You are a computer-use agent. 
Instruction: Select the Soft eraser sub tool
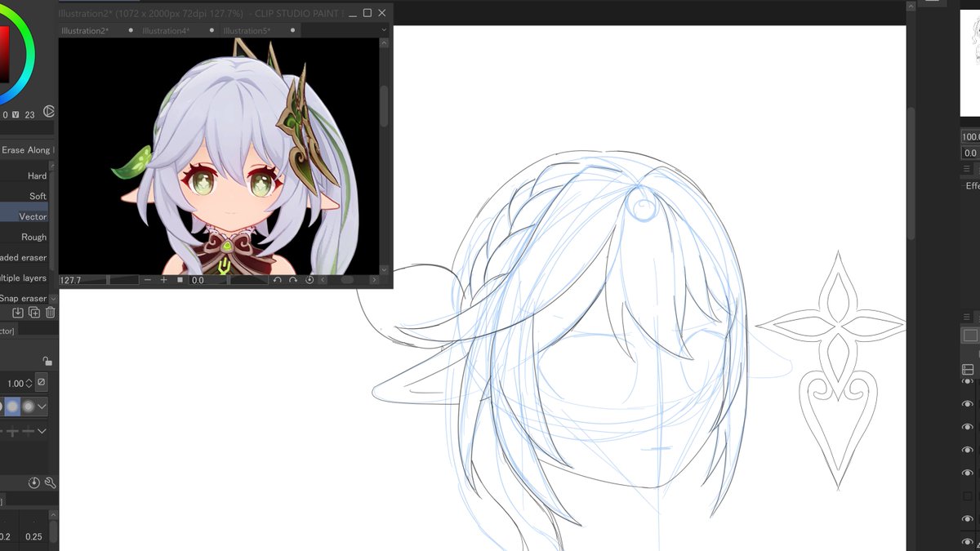24,196
